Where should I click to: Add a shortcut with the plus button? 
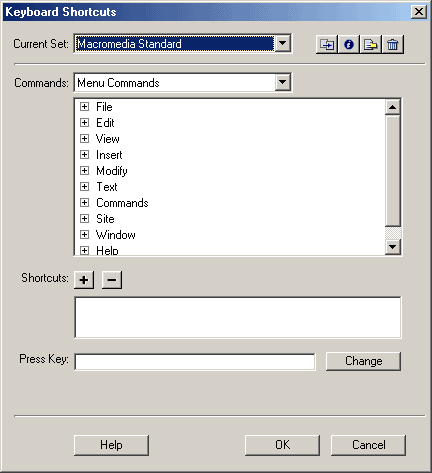[x=84, y=280]
